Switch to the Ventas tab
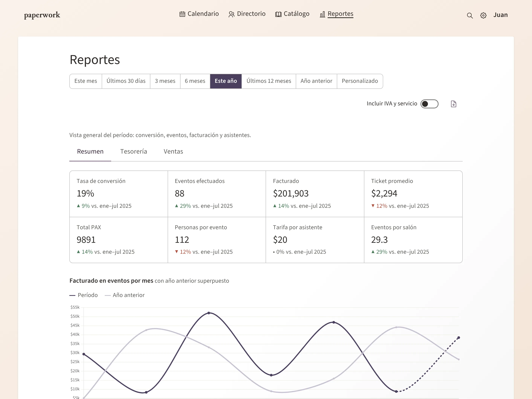The width and height of the screenshot is (532, 399). pyautogui.click(x=173, y=152)
